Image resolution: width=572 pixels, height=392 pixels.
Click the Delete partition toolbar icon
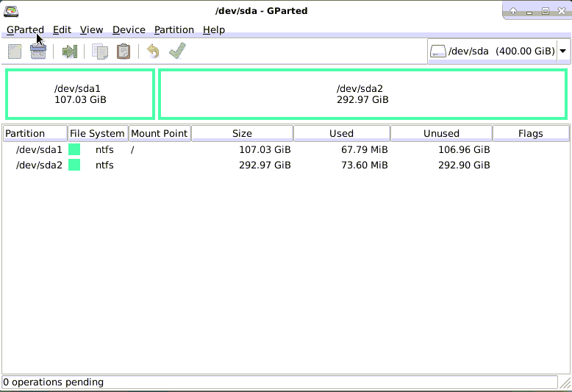click(38, 51)
